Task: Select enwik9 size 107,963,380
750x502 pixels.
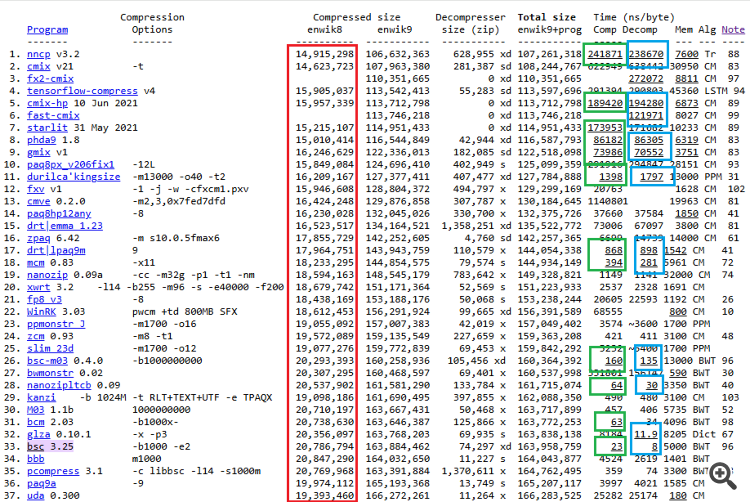Action: click(398, 66)
